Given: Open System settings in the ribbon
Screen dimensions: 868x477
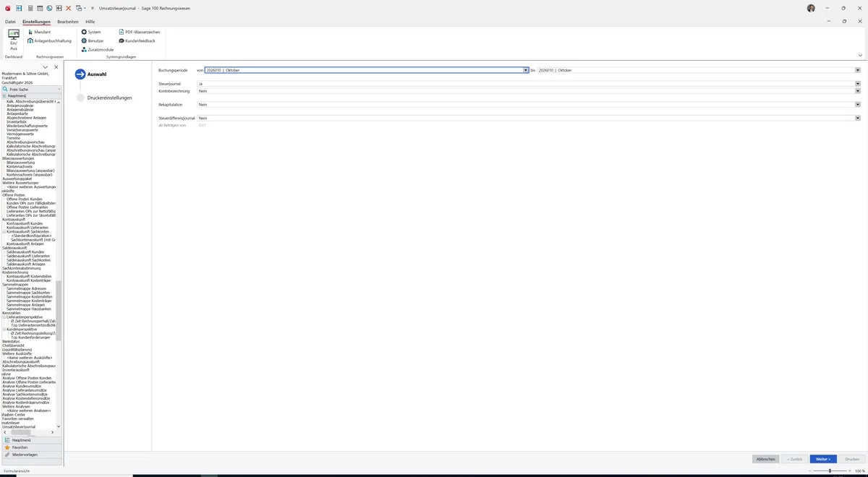Looking at the screenshot, I should (x=91, y=33).
